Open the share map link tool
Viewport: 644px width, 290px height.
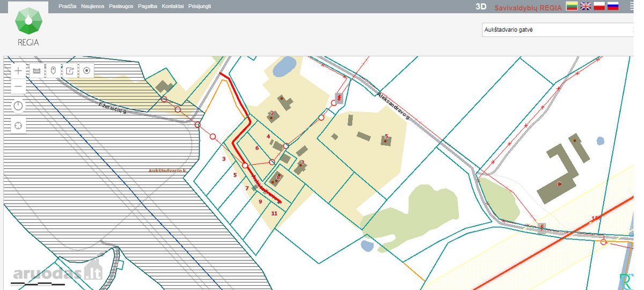pos(70,70)
